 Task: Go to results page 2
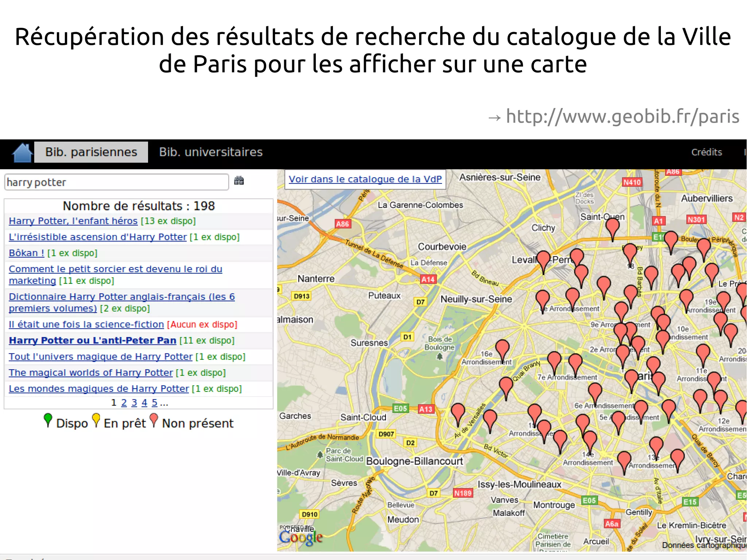[x=124, y=402]
